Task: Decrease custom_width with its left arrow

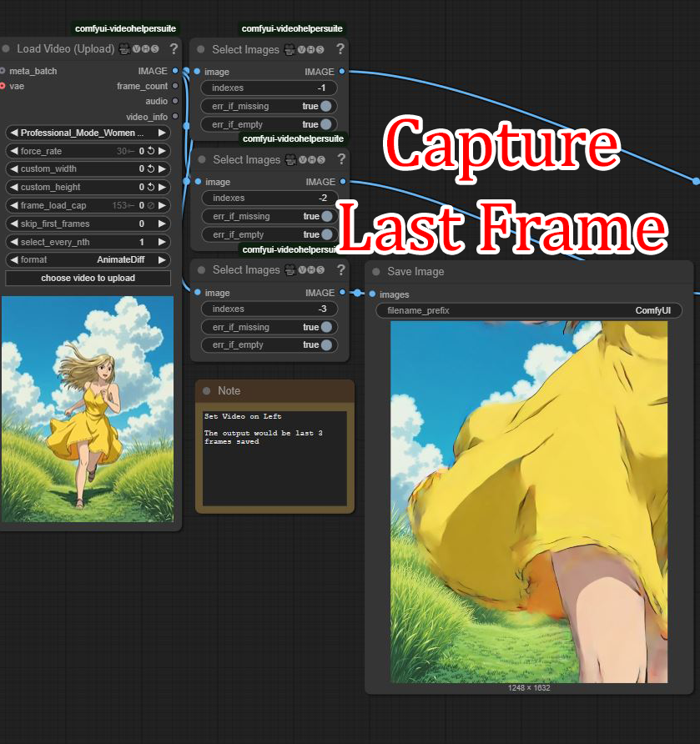Action: pyautogui.click(x=14, y=168)
